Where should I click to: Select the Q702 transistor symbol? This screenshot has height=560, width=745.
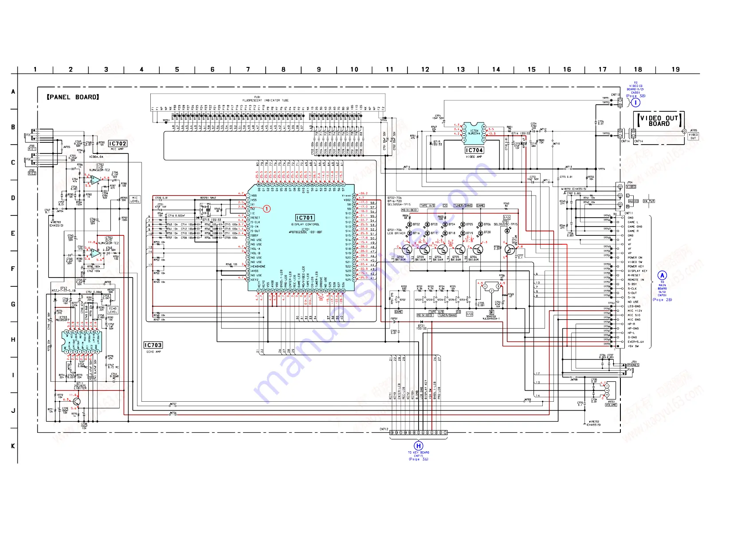407,250
